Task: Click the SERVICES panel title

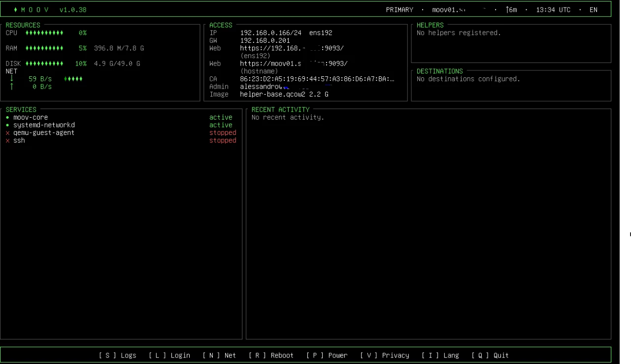Action: (x=21, y=110)
